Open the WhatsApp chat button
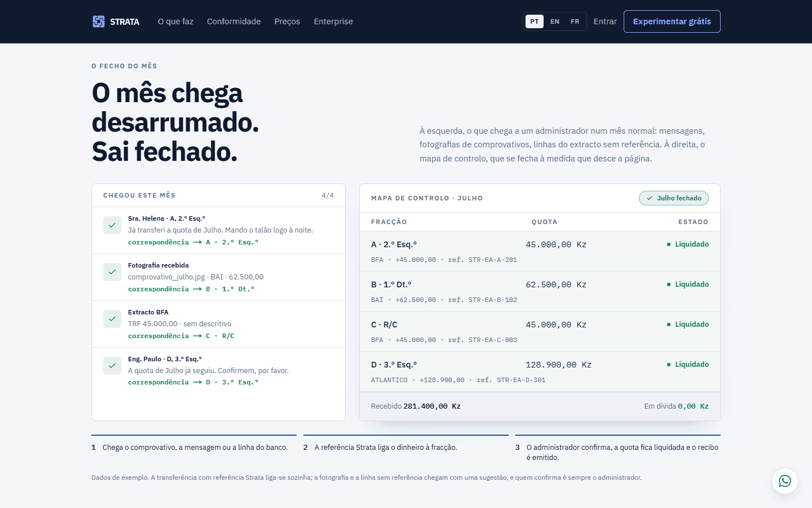The height and width of the screenshot is (508, 812). click(785, 481)
